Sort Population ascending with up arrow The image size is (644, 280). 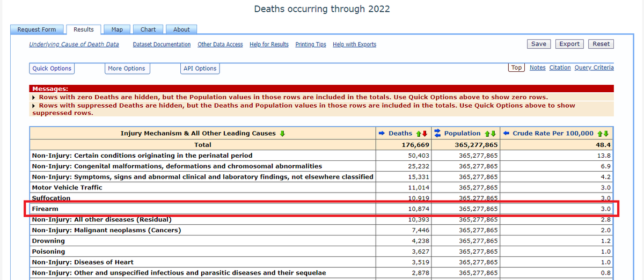(487, 134)
